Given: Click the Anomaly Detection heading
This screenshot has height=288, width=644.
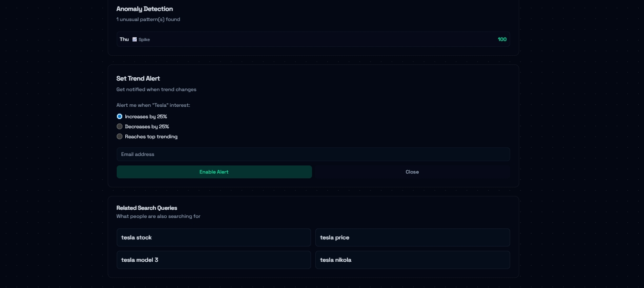Looking at the screenshot, I should coord(144,9).
